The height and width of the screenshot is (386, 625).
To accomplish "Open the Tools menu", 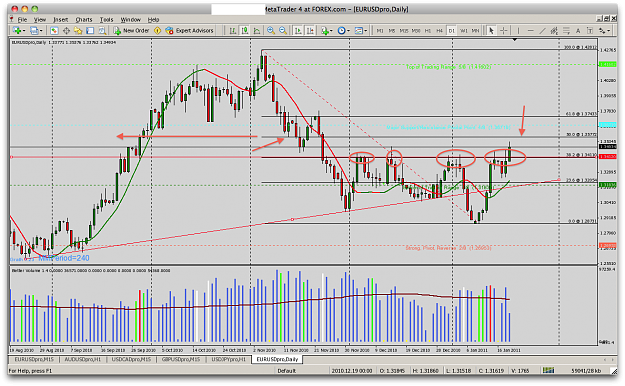I will (106, 19).
